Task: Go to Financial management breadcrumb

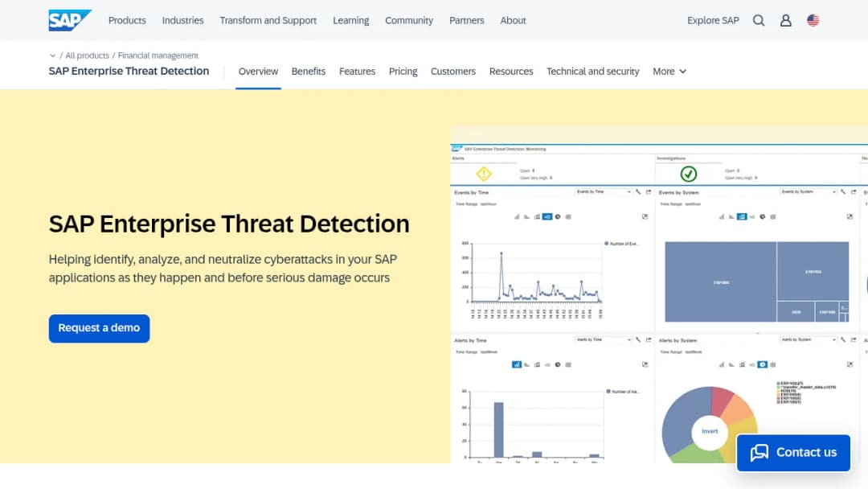Action: tap(158, 55)
